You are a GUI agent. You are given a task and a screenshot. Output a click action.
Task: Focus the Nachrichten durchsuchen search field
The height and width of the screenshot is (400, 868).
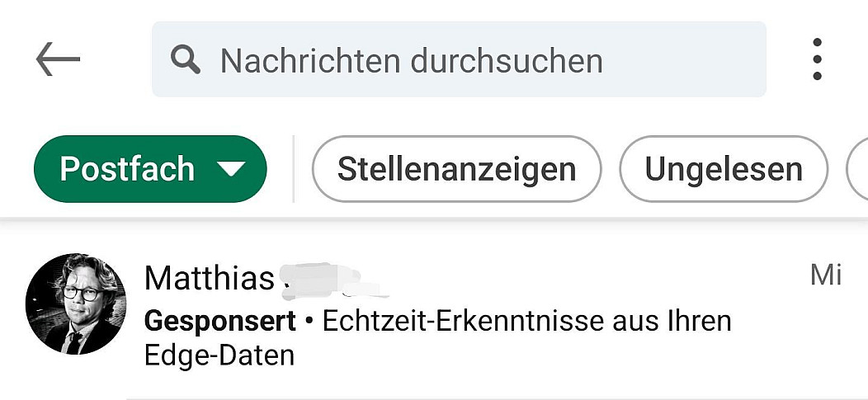[459, 59]
